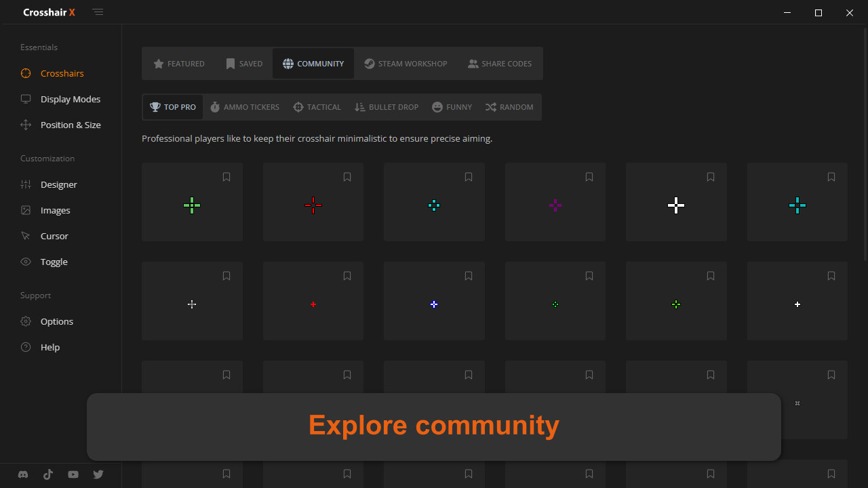This screenshot has width=868, height=488.
Task: Save the large white crosshair via bookmark
Action: (x=710, y=177)
